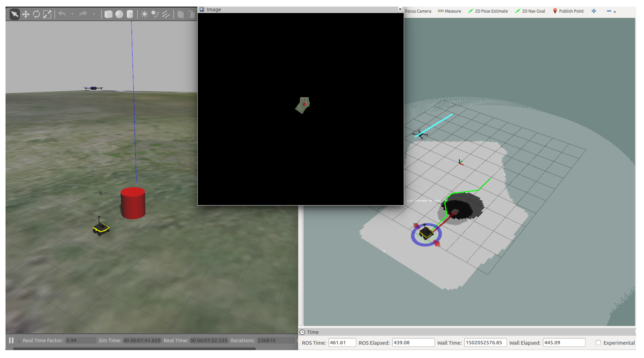This screenshot has height=358, width=644.
Task: Click the ROS Time field
Action: 342,343
